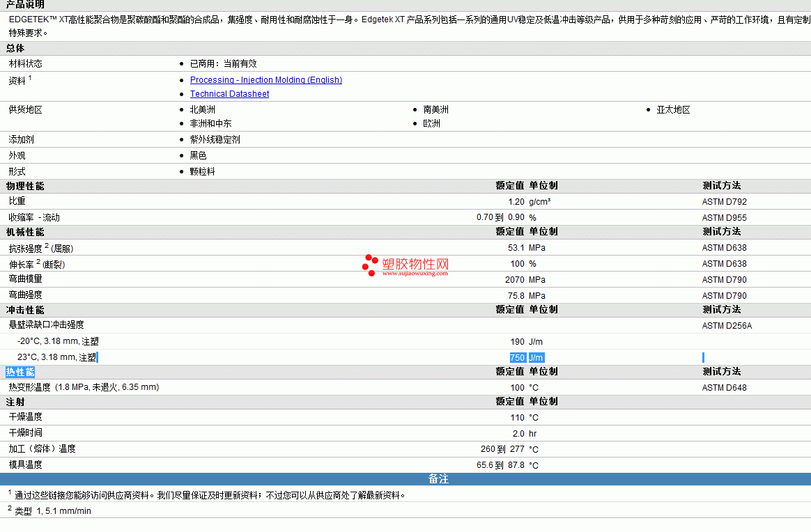Click the blue 备注 header bar

405,479
